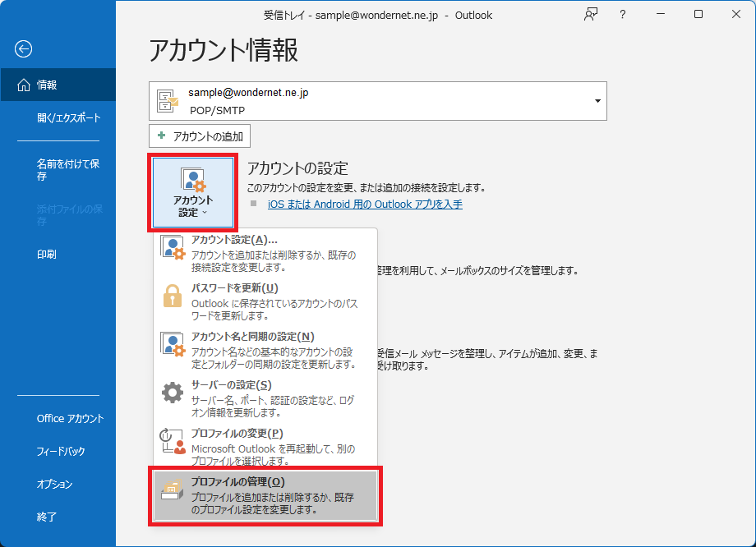Click the gear icon for サーバーの設定

pos(172,393)
